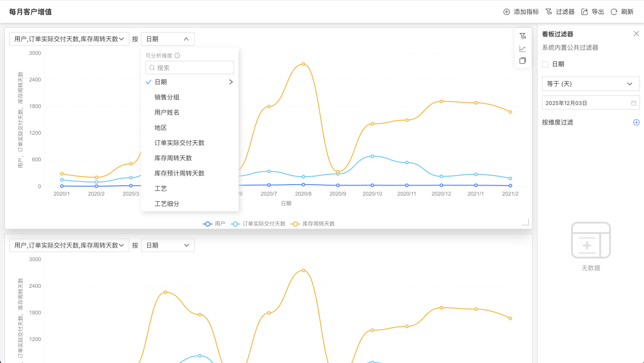644x363 pixels.
Task: Expand the second chart's 日期 dimension dropdown
Action: 168,245
